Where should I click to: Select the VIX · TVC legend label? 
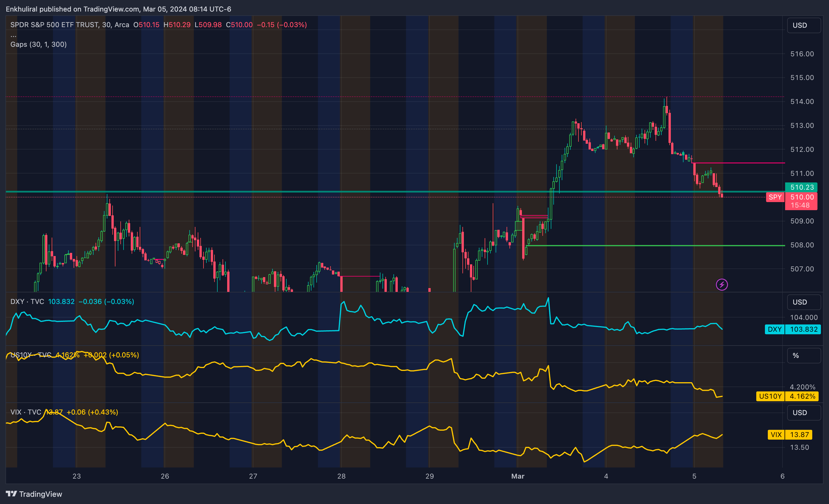(26, 412)
